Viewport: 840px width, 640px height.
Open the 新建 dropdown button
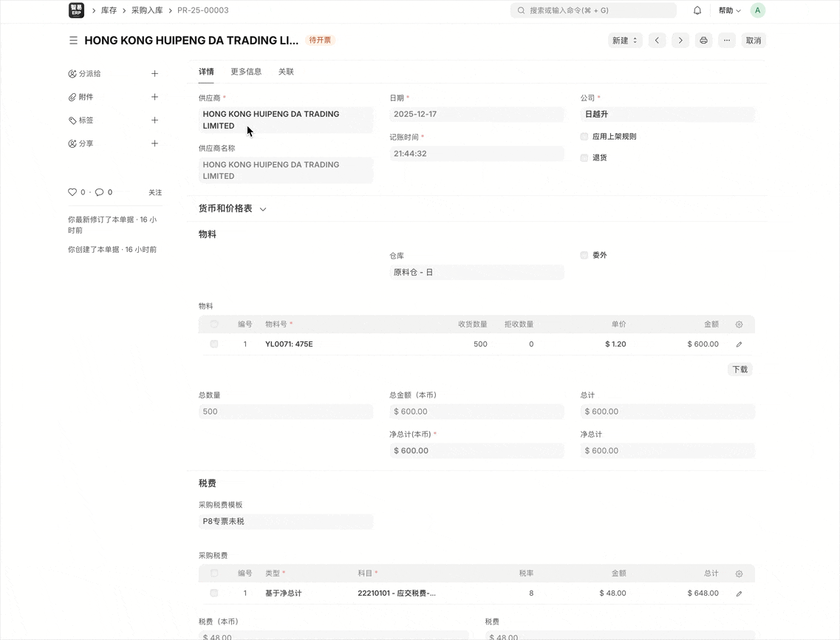pos(624,41)
